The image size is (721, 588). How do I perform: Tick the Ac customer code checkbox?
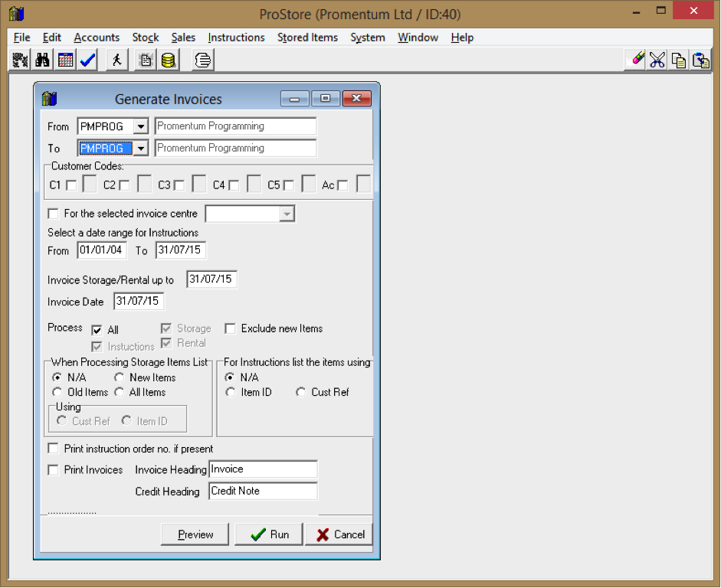pyautogui.click(x=342, y=185)
